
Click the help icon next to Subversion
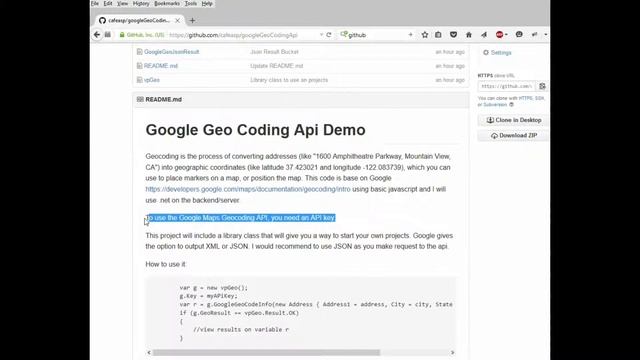click(511, 104)
